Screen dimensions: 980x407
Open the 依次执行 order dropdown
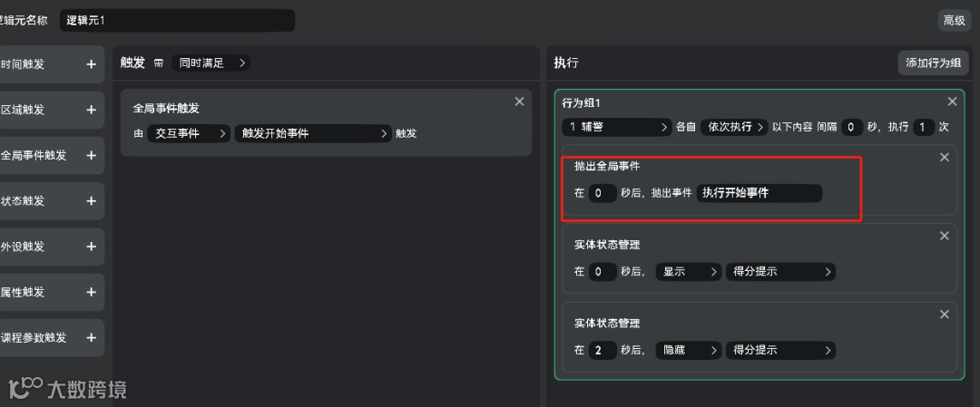(x=733, y=127)
